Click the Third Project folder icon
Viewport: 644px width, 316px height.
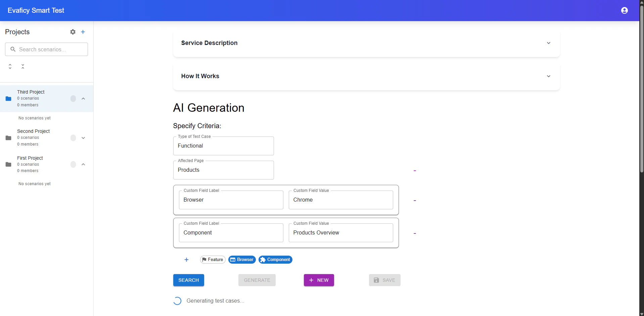click(8, 99)
